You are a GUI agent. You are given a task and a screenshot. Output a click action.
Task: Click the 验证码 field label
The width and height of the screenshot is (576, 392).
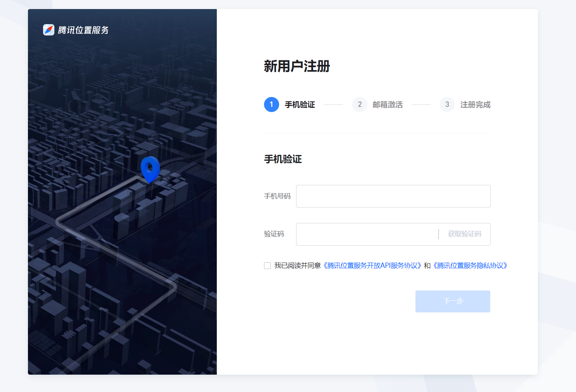pos(274,234)
